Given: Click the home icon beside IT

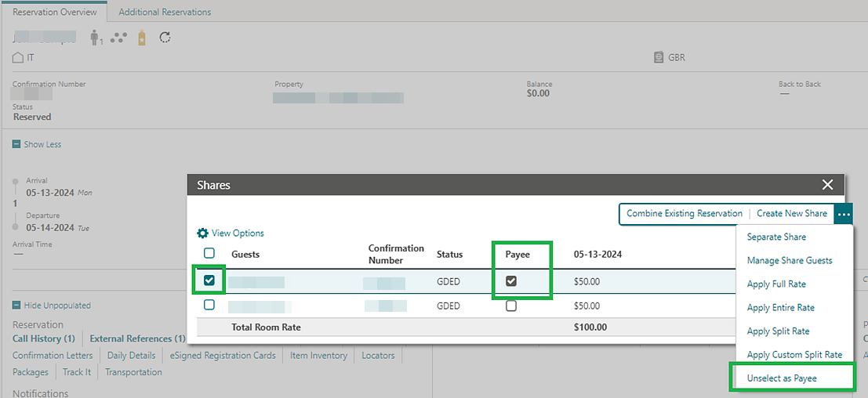Looking at the screenshot, I should 18,57.
